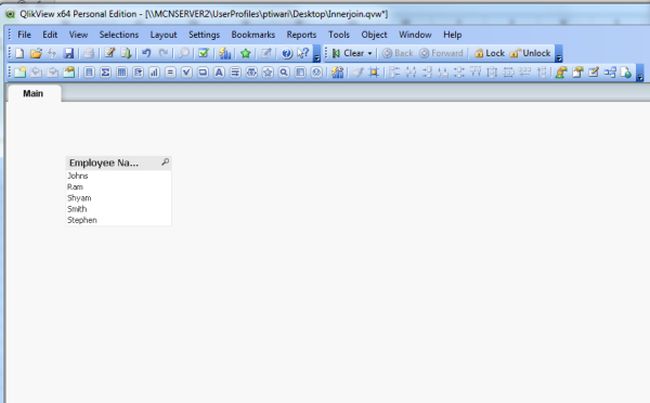Select Ram in Employee Name list
This screenshot has width=650, height=403.
(x=119, y=187)
